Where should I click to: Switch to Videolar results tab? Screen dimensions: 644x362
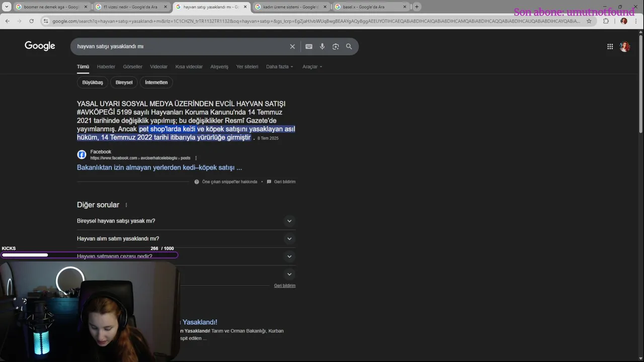159,66
